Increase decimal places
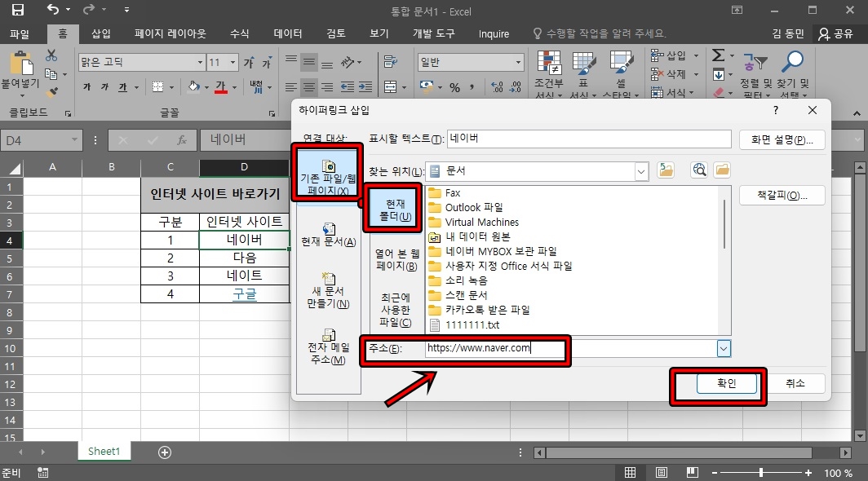Screen dimensions: 868x481 click(x=497, y=87)
